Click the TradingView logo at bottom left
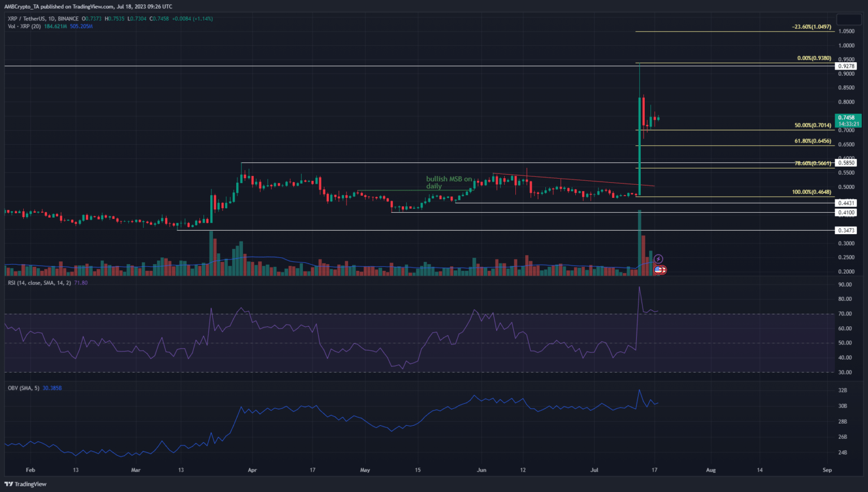 (25, 484)
